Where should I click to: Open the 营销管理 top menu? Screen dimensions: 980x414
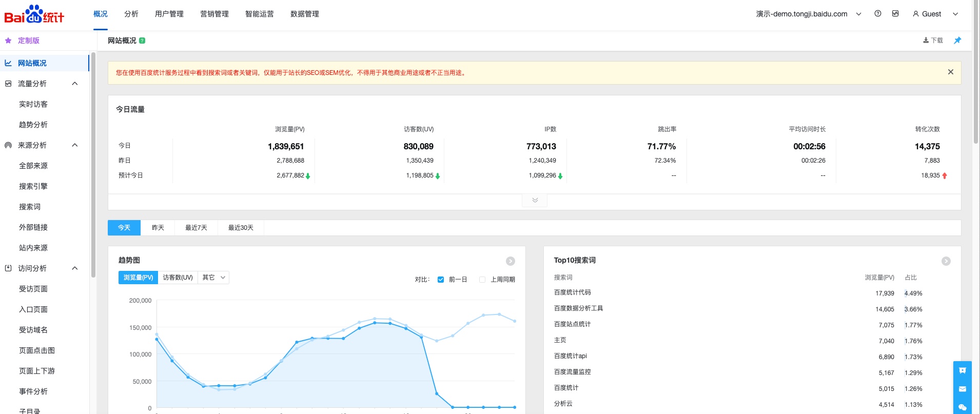[x=214, y=14]
